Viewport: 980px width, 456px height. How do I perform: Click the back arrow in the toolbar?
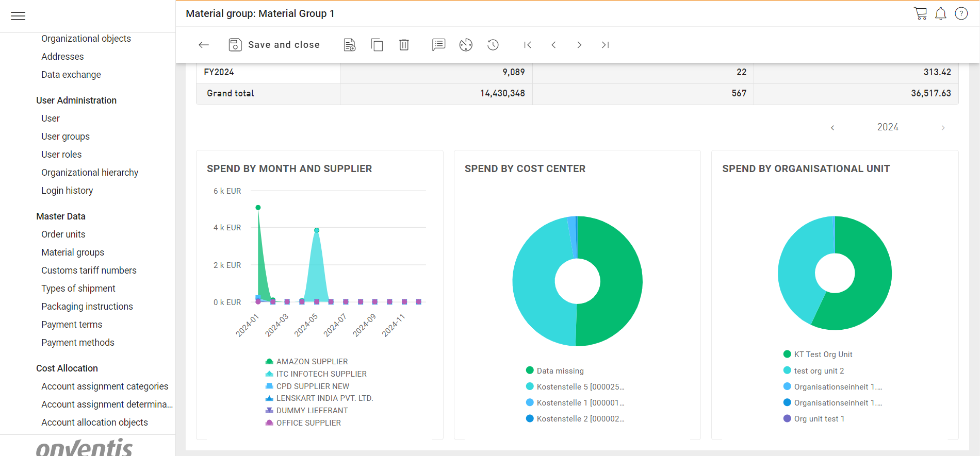click(x=204, y=45)
